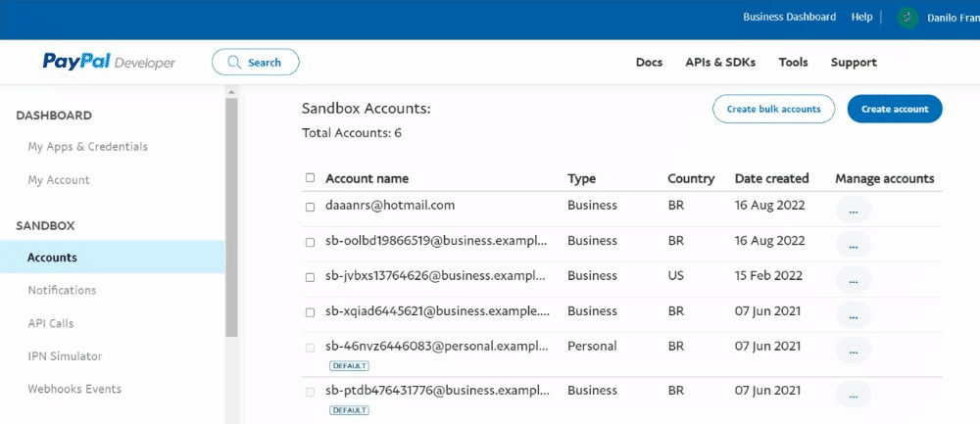
Task: Click the Date created column header
Action: click(x=772, y=178)
